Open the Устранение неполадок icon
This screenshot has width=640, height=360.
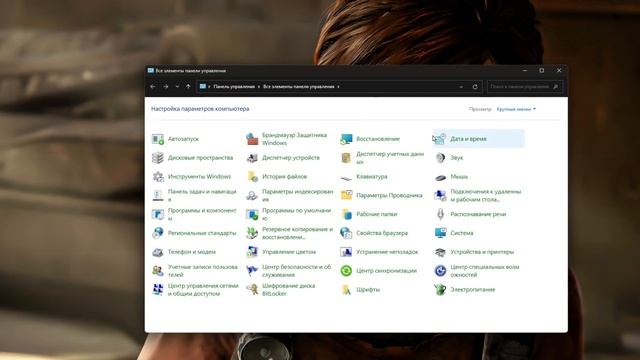[x=346, y=252]
